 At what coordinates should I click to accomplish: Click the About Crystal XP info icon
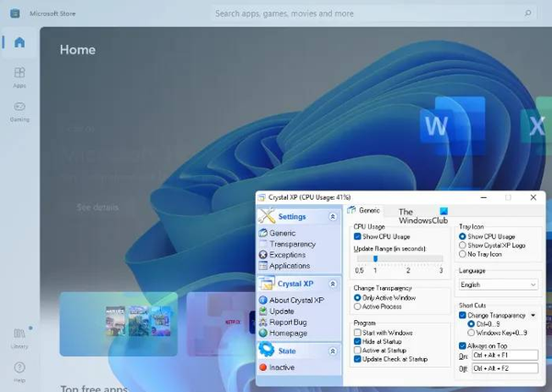tap(262, 300)
